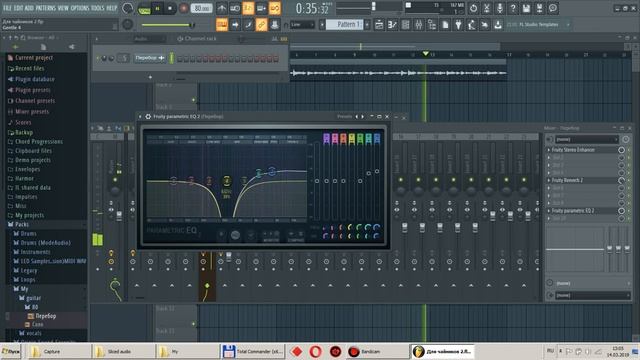
Task: Pause playback with the transport button
Action: [x=158, y=9]
